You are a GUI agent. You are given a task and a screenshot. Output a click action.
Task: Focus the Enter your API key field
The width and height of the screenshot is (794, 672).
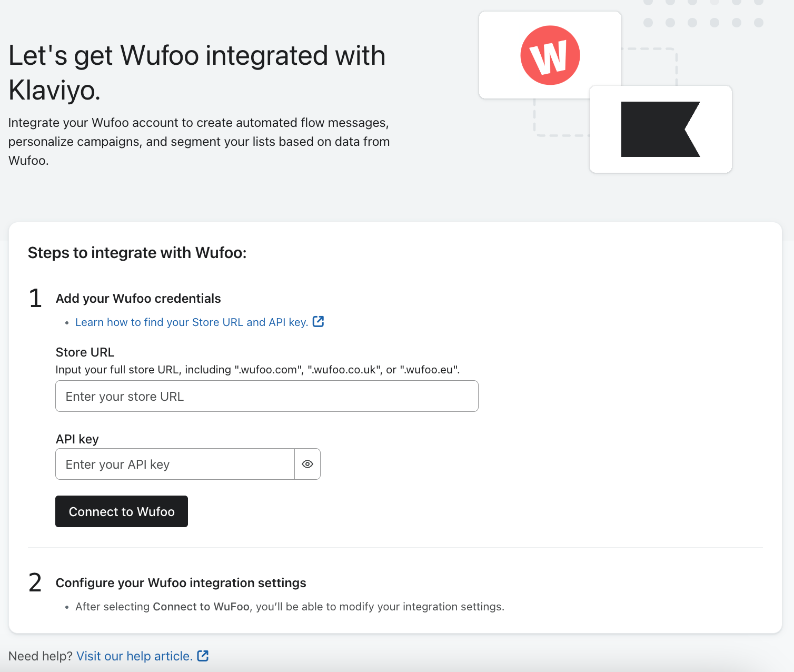coord(175,464)
